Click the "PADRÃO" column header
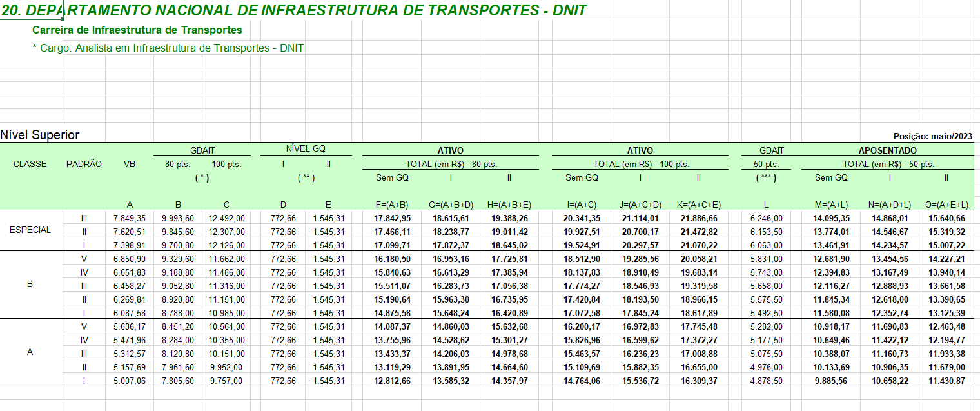The width and height of the screenshot is (980, 411). [x=84, y=165]
